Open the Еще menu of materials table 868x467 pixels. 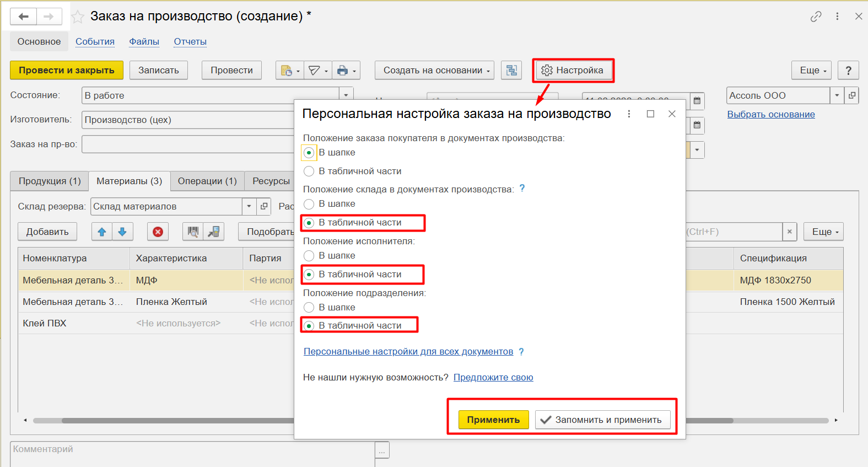(823, 232)
